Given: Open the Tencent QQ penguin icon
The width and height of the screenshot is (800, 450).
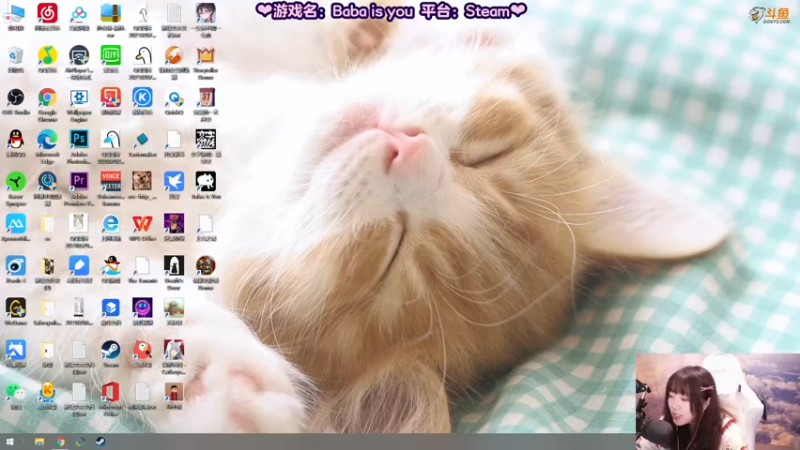Looking at the screenshot, I should coord(16,139).
